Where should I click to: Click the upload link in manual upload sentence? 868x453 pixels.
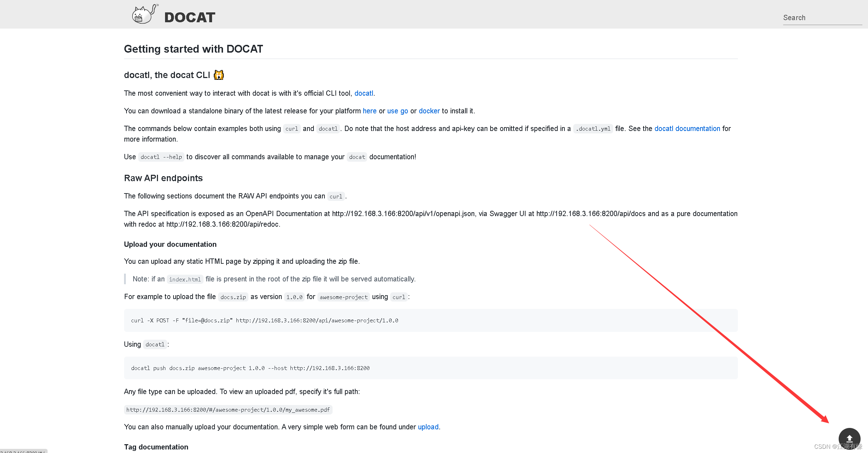[428, 427]
